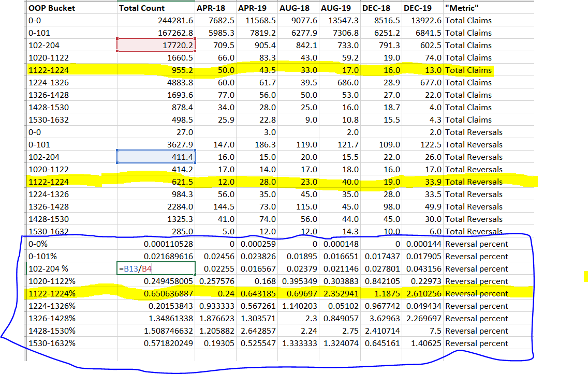This screenshot has width=588, height=374.
Task: Click the cell showing 186.3
Action: coord(257,145)
